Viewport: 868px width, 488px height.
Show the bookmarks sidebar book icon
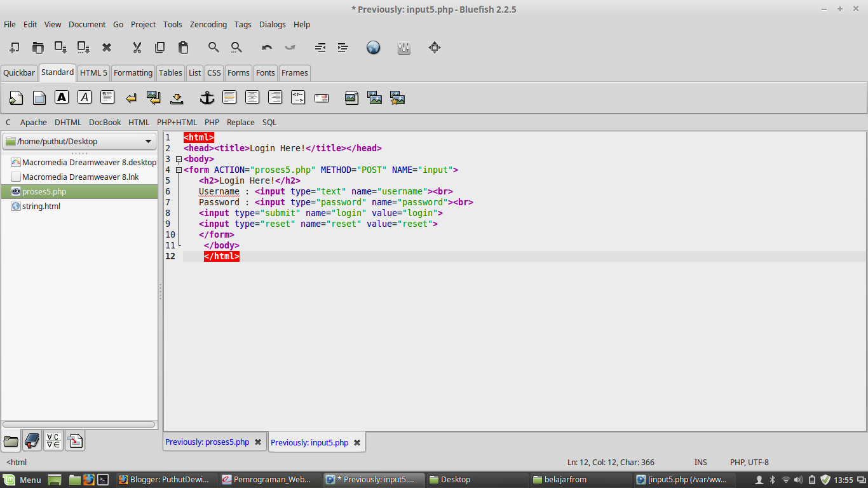point(32,441)
